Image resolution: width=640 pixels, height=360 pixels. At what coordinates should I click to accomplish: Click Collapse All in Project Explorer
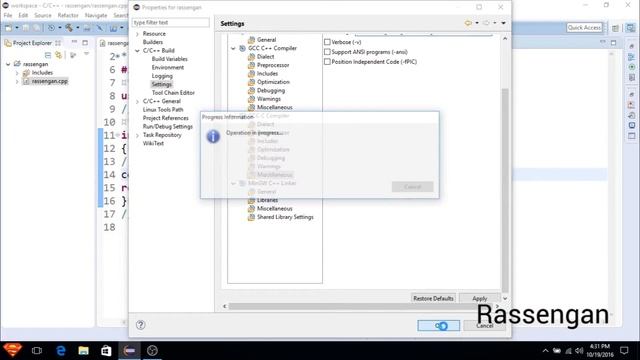tap(48, 55)
